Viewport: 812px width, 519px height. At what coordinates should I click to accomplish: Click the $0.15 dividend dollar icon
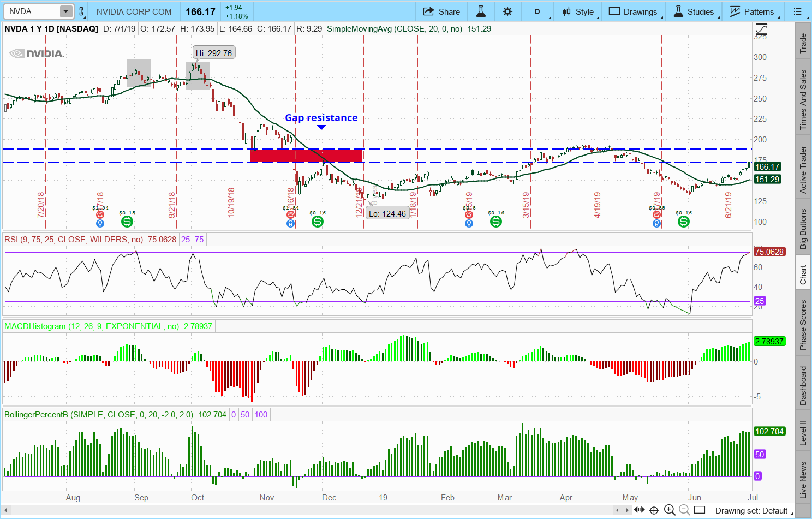[127, 221]
